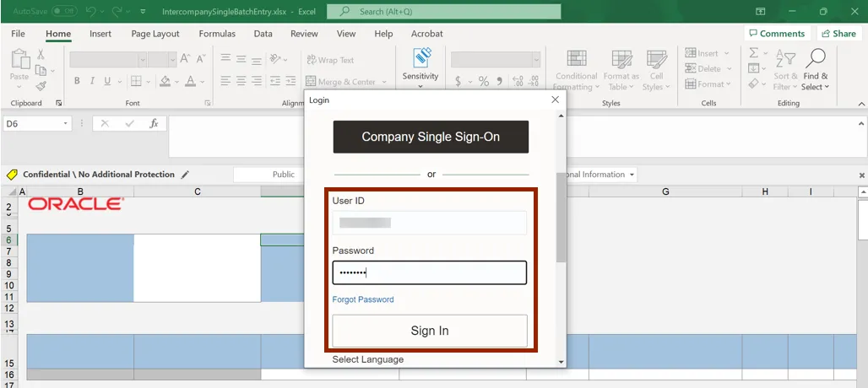This screenshot has height=388, width=868.
Task: Click the Clear eraser icon in Editing
Action: [x=753, y=84]
